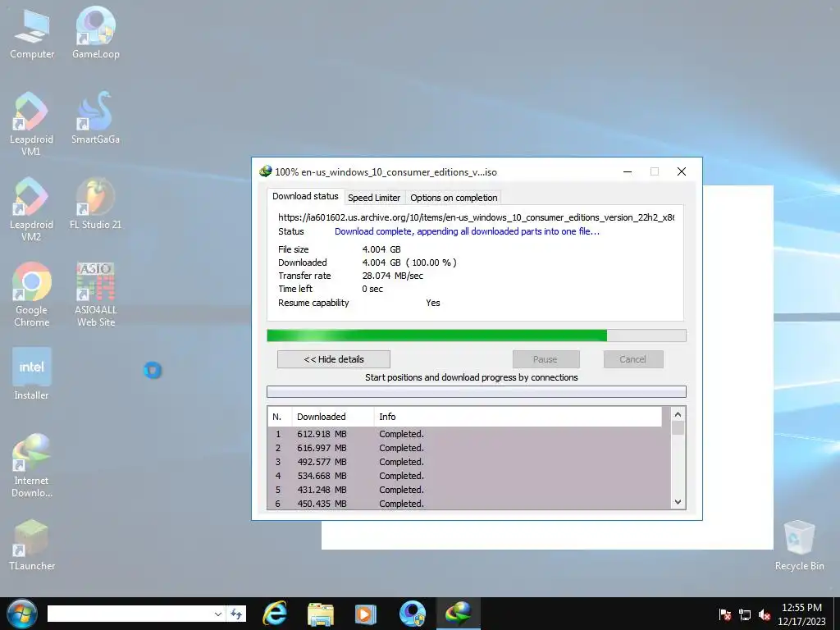Click the Internet Download Manager taskbar button
This screenshot has width=840, height=630.
point(458,614)
